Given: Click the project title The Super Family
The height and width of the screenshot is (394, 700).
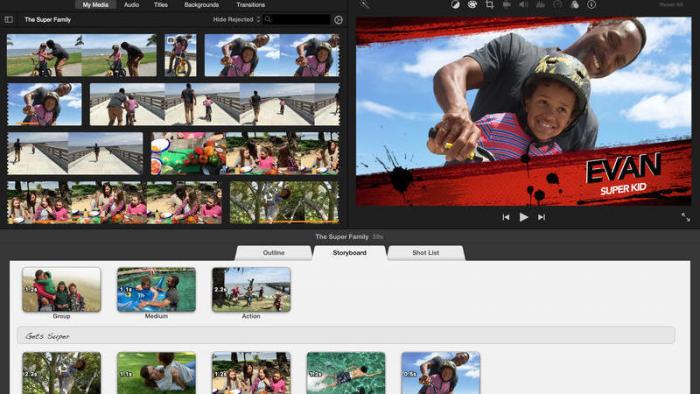Looking at the screenshot, I should (x=342, y=237).
